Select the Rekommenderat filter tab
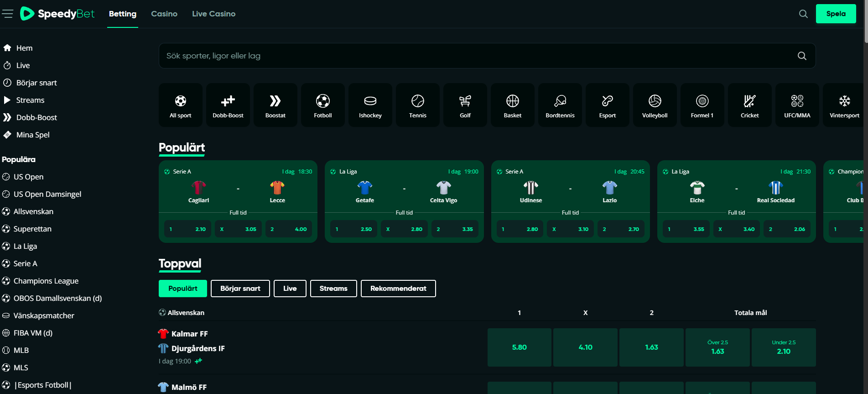 398,289
